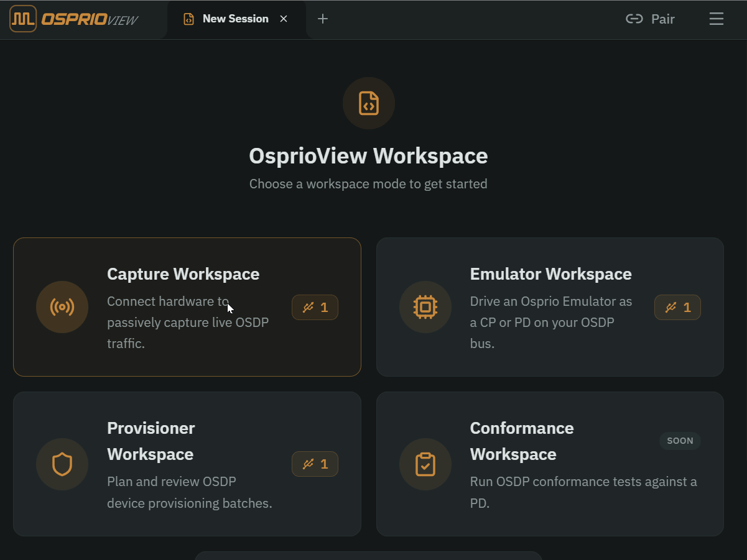747x560 pixels.
Task: Click Capture Workspace device count badge
Action: tap(315, 307)
